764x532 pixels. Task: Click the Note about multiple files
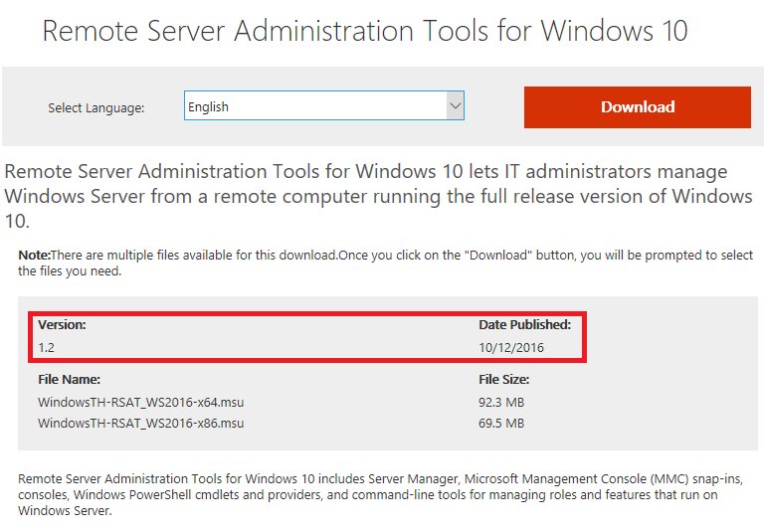pos(385,264)
